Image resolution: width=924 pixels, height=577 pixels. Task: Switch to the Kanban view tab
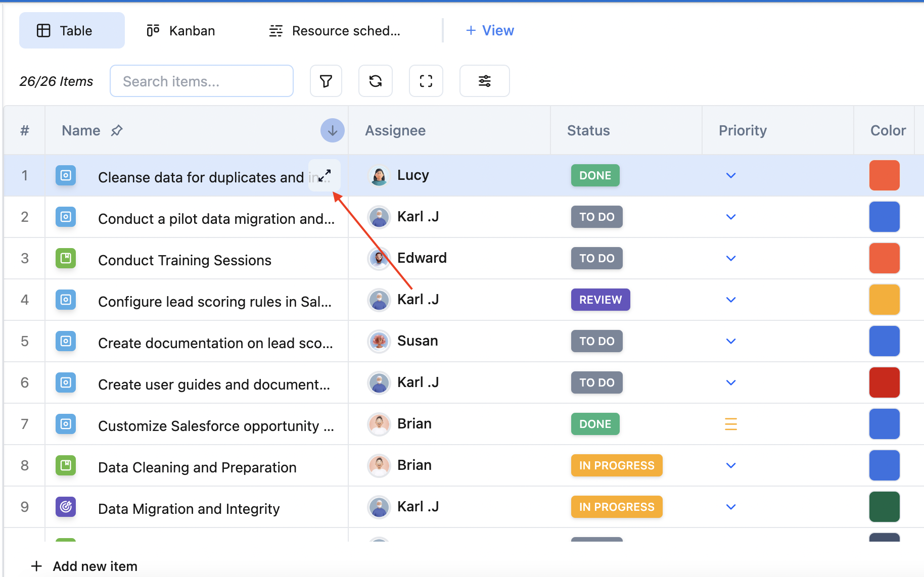[x=181, y=31]
